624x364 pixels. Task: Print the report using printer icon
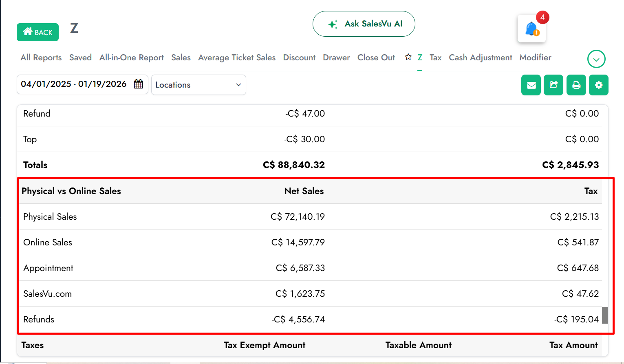tap(576, 85)
